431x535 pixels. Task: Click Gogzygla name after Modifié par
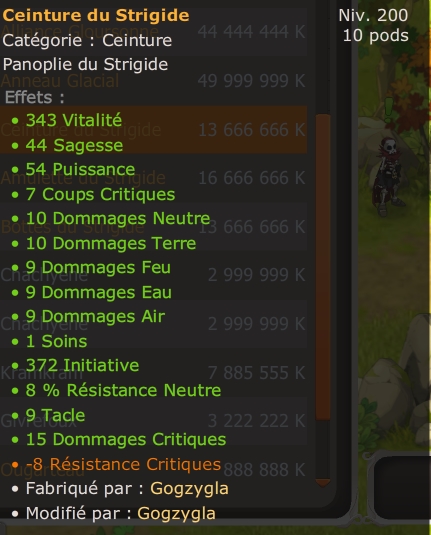pyautogui.click(x=176, y=513)
